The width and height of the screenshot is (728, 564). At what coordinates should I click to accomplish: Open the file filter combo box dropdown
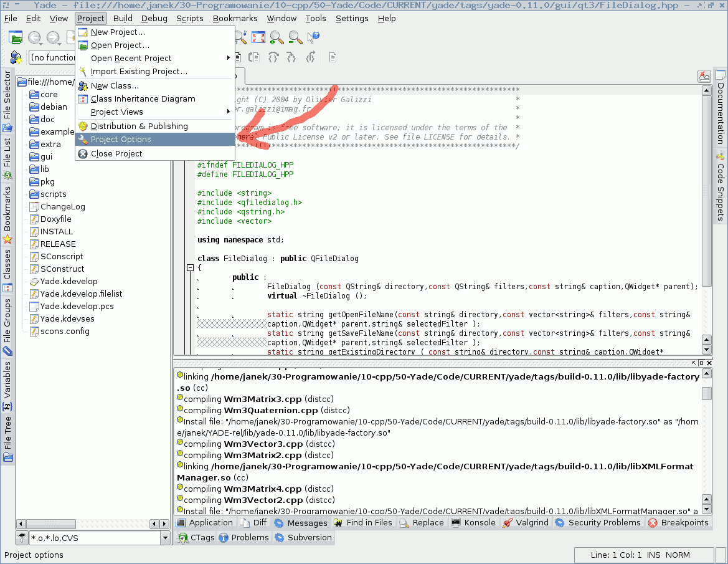(165, 538)
